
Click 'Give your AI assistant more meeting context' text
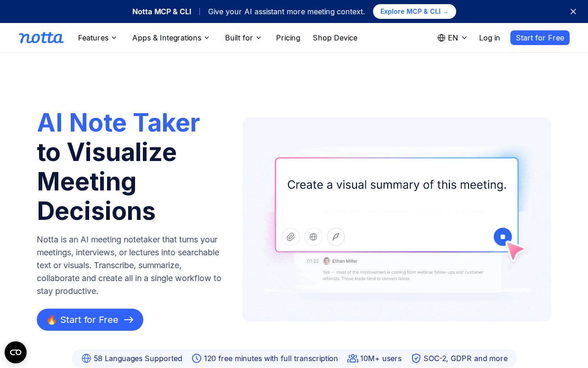point(287,11)
